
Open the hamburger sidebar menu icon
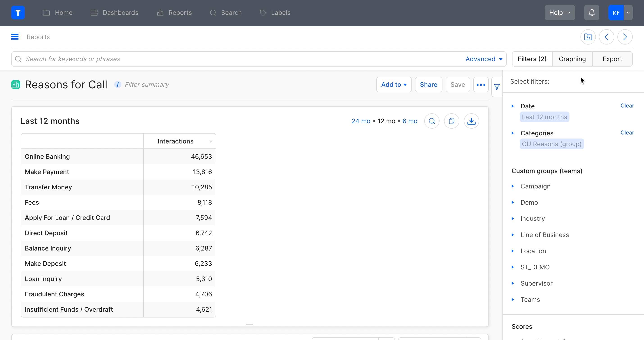(15, 37)
